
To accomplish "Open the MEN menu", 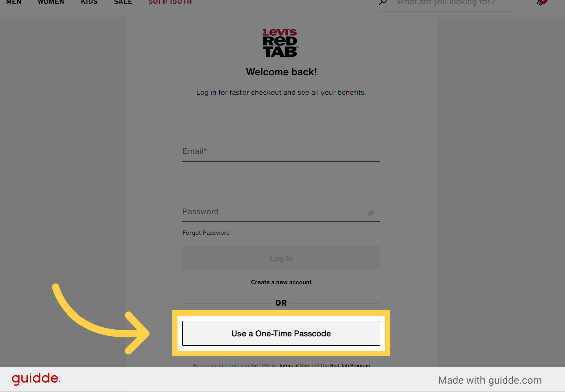I will 14,2.
